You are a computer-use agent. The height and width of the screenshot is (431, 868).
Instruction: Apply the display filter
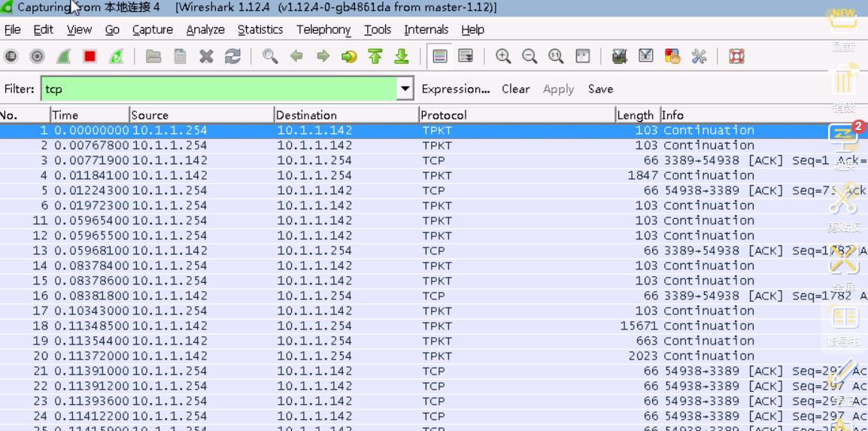click(x=559, y=89)
